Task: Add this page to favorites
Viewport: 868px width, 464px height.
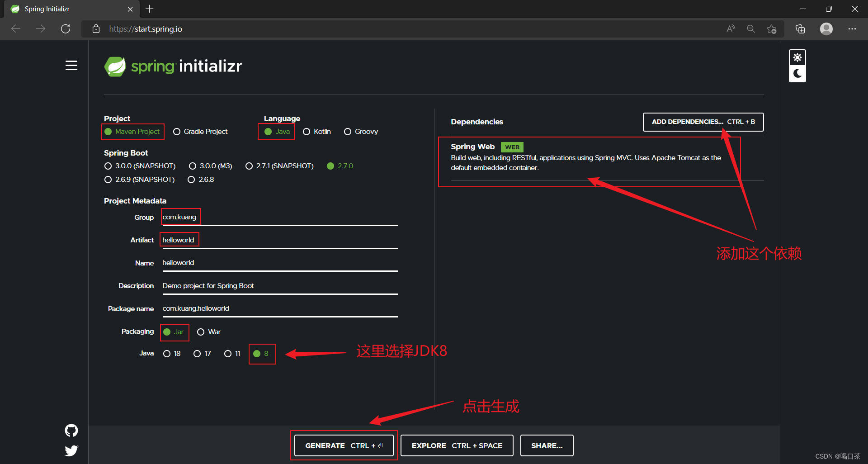Action: click(772, 29)
